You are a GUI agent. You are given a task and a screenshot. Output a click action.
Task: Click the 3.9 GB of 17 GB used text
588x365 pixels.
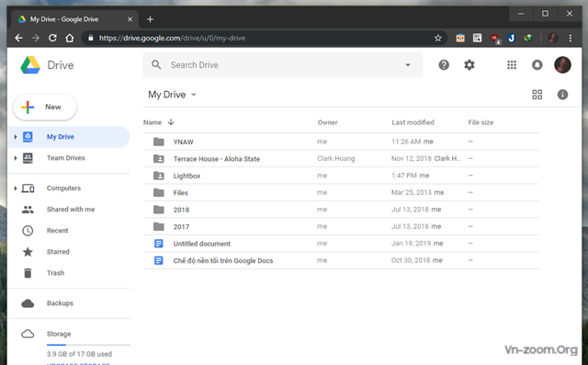(79, 354)
